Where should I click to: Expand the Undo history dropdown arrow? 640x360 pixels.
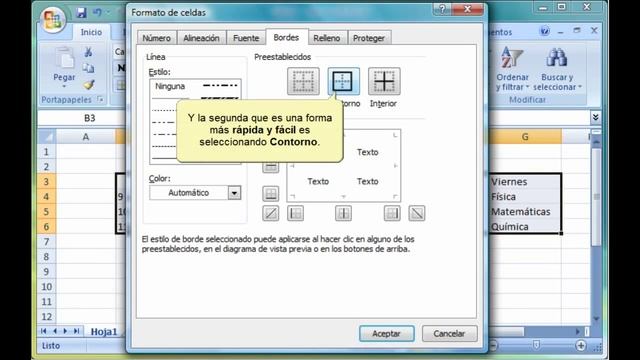click(x=108, y=13)
